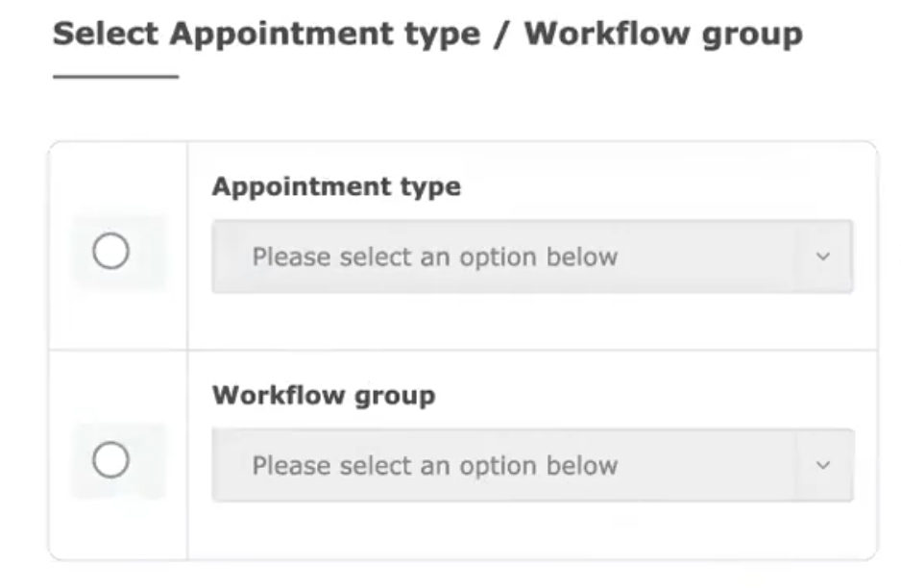Click the chevron arrow in Appointment type dropdown
This screenshot has width=901, height=588.
822,257
